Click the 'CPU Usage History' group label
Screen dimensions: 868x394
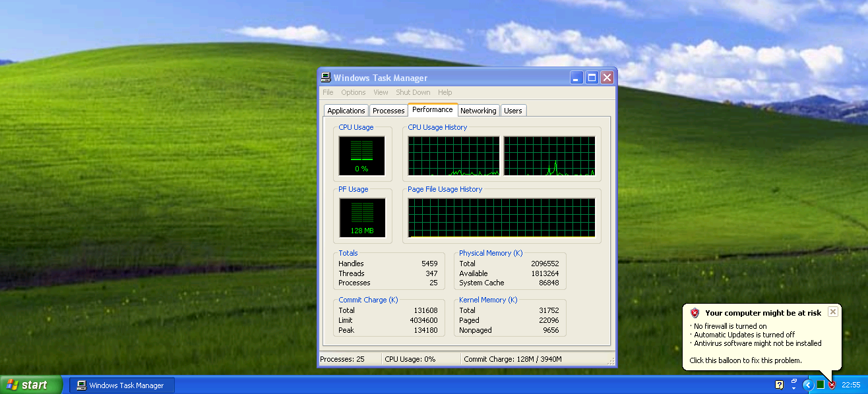pyautogui.click(x=437, y=127)
